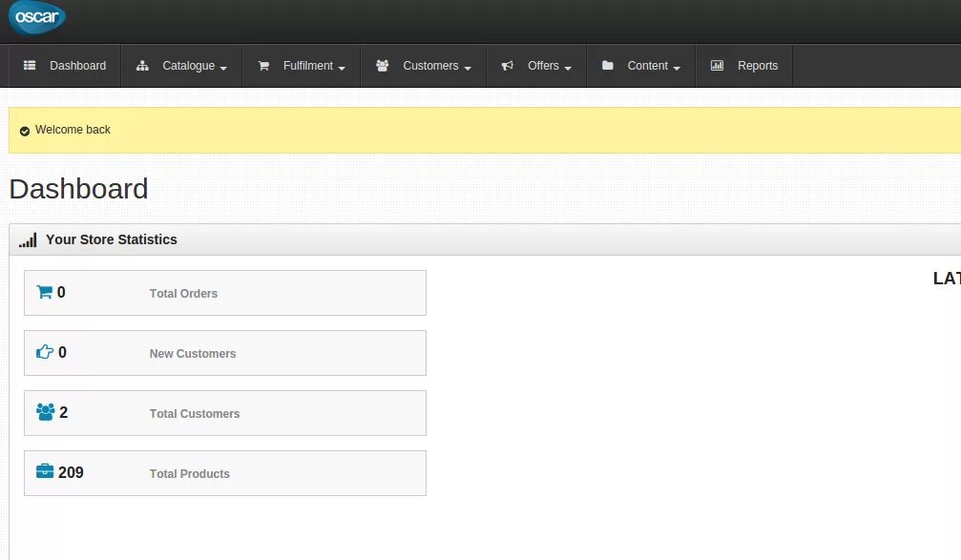Click the signal bars icon beside Your Store Statistics
The width and height of the screenshot is (961, 560).
tap(28, 239)
